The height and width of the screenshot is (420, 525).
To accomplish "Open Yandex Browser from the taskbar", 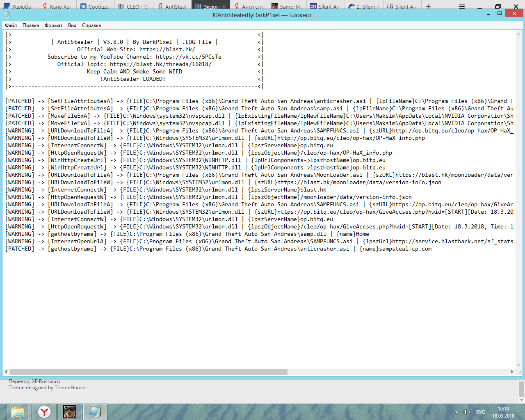I will coord(44,412).
